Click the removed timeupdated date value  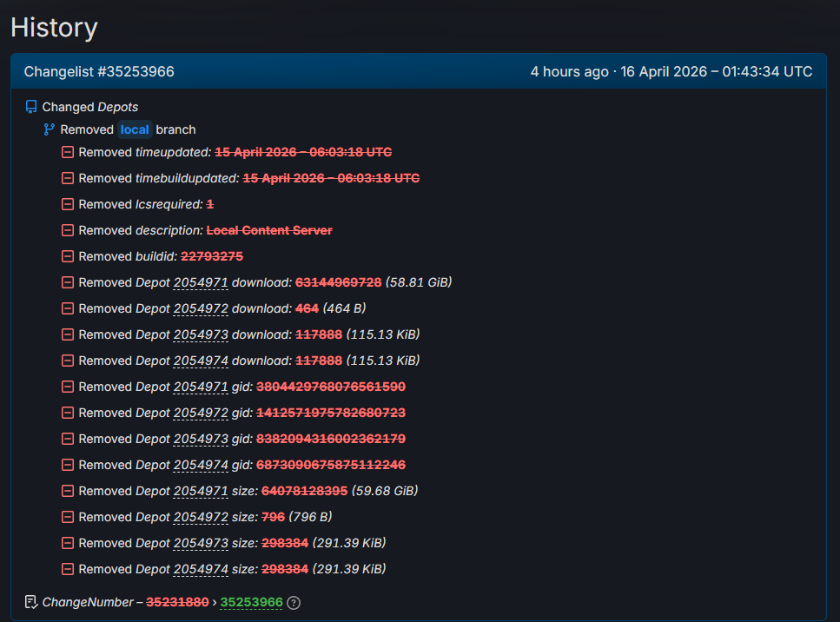[303, 152]
